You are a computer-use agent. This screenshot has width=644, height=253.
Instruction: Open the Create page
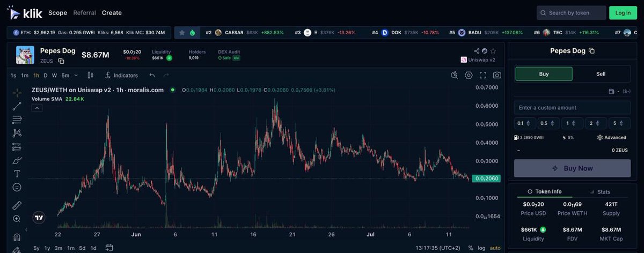[x=112, y=13]
